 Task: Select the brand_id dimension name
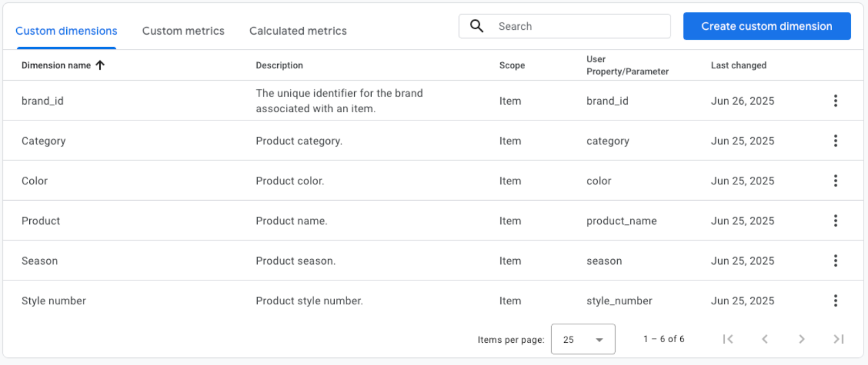42,101
